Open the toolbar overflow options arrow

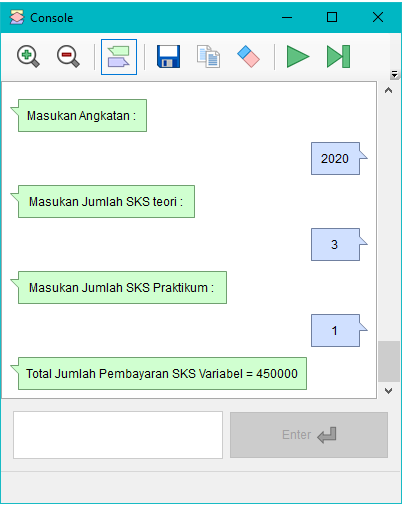click(x=394, y=74)
